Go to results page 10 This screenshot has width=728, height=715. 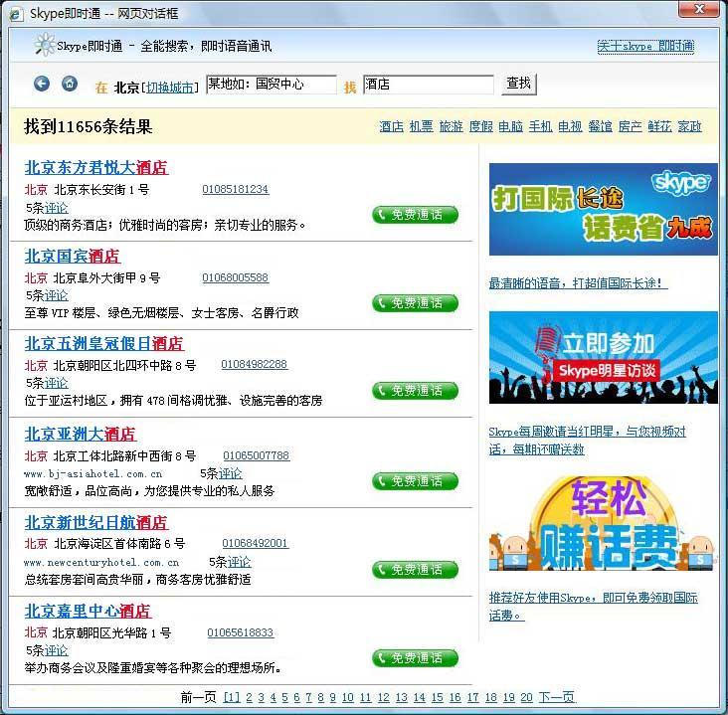pyautogui.click(x=348, y=697)
